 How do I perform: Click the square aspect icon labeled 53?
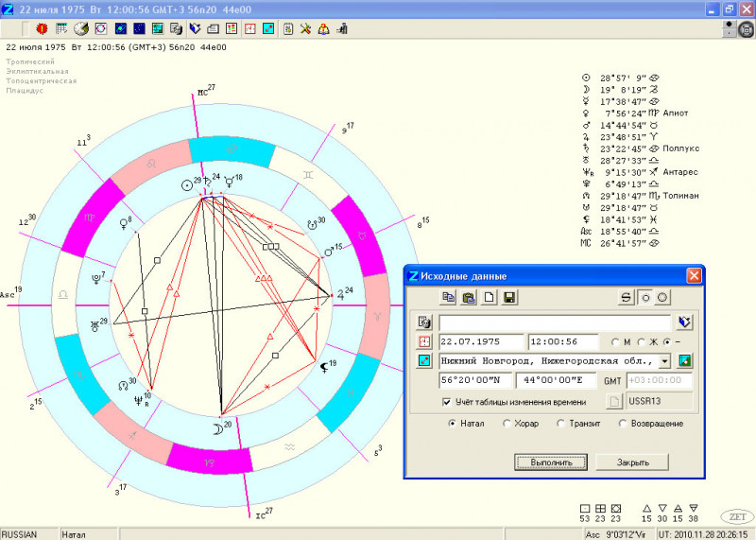coord(585,508)
